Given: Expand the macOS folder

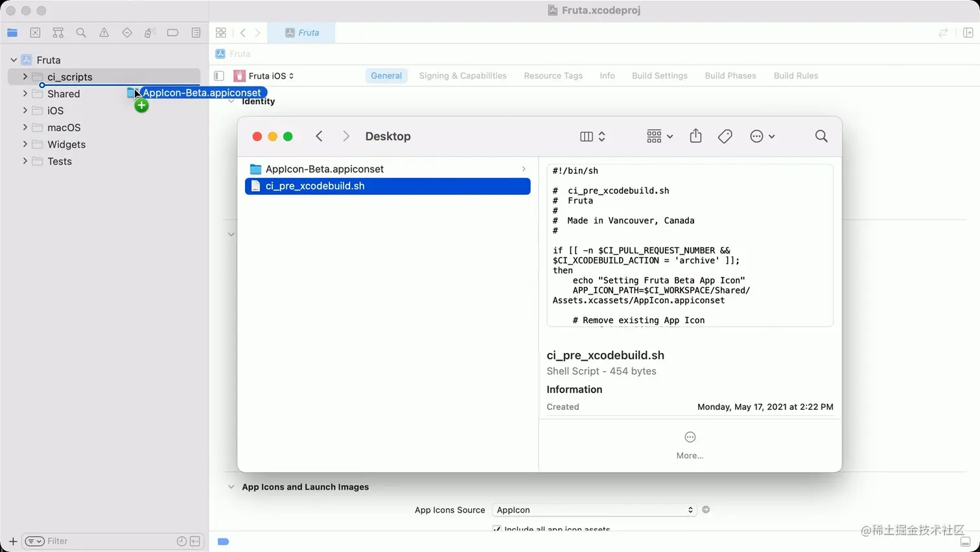Looking at the screenshot, I should [25, 127].
